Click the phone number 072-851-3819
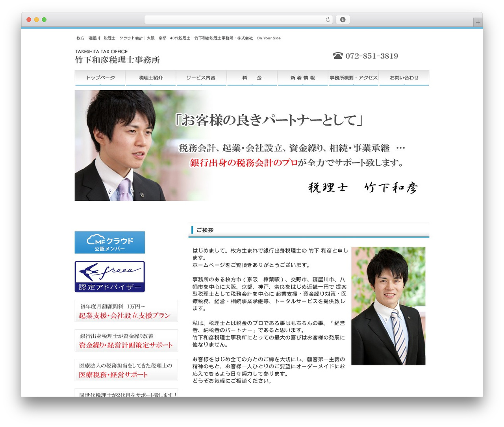The image size is (504, 427). (x=372, y=56)
